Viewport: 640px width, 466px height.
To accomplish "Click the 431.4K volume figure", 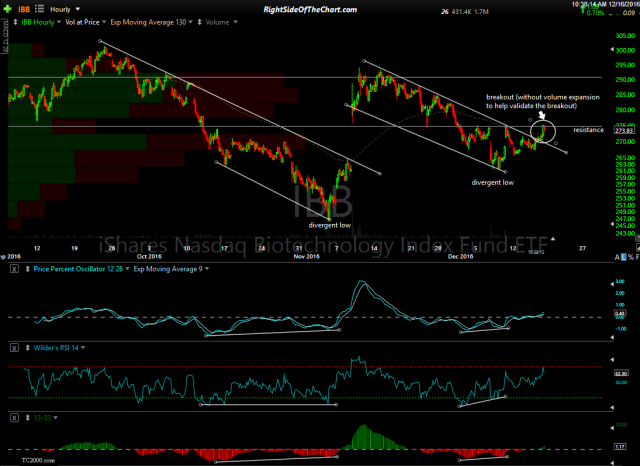I will 461,12.
